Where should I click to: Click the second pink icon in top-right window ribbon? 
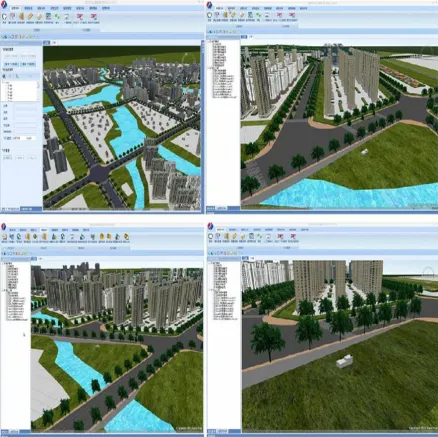[x=292, y=15]
